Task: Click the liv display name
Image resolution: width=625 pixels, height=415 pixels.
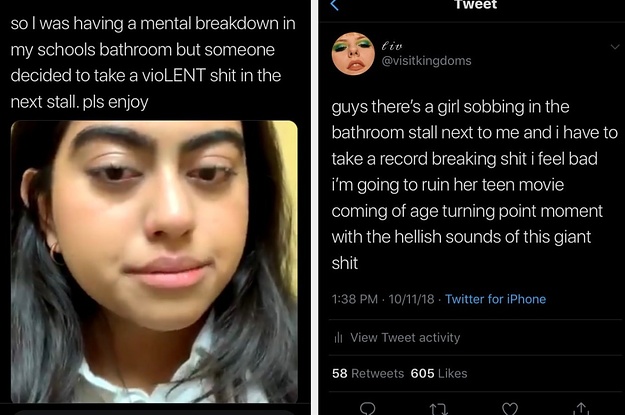Action: [x=392, y=46]
